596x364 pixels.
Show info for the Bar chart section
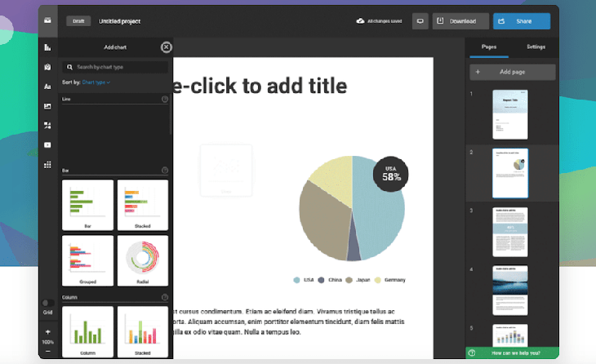click(165, 171)
